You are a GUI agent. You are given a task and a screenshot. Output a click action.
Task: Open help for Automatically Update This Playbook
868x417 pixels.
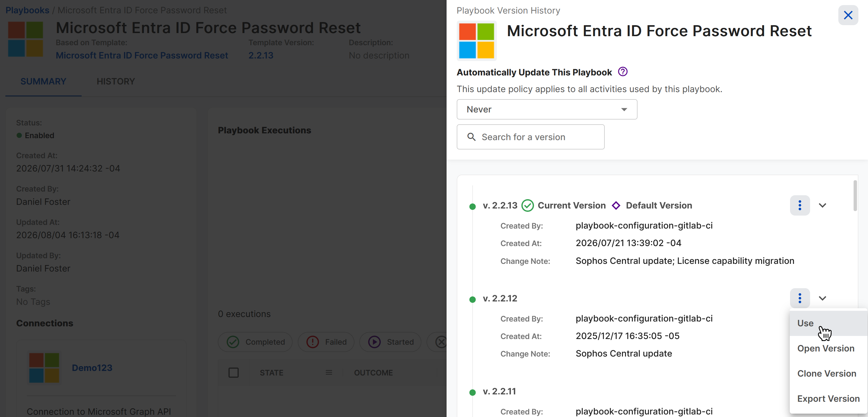(x=623, y=72)
